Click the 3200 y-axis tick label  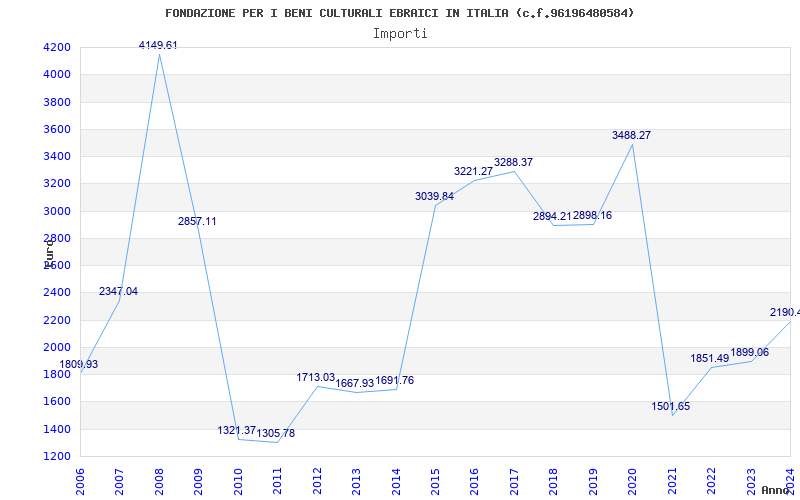(x=57, y=184)
